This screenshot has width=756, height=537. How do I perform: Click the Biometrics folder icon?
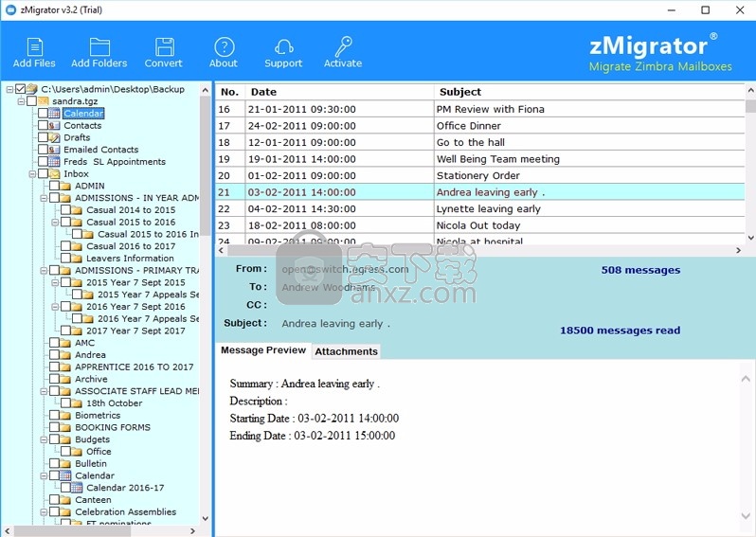[x=65, y=415]
